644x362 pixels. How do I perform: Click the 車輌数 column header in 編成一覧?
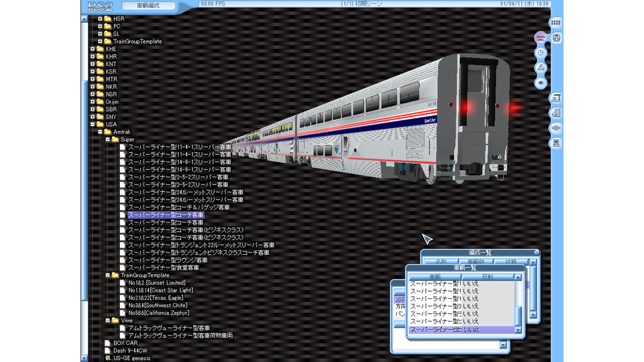476,261
